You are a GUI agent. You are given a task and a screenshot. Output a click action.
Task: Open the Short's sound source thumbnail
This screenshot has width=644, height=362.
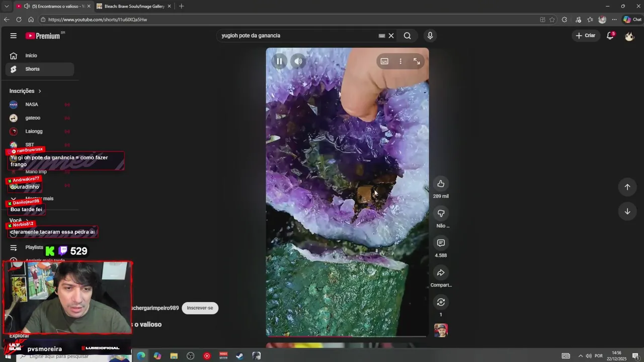(441, 330)
